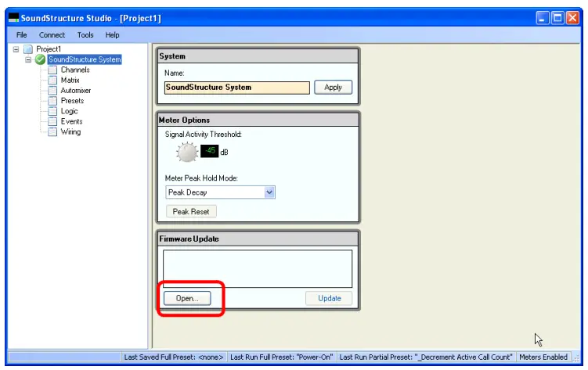Click Last Run Partial Preset status entry
This screenshot has width=588, height=370.
point(426,357)
